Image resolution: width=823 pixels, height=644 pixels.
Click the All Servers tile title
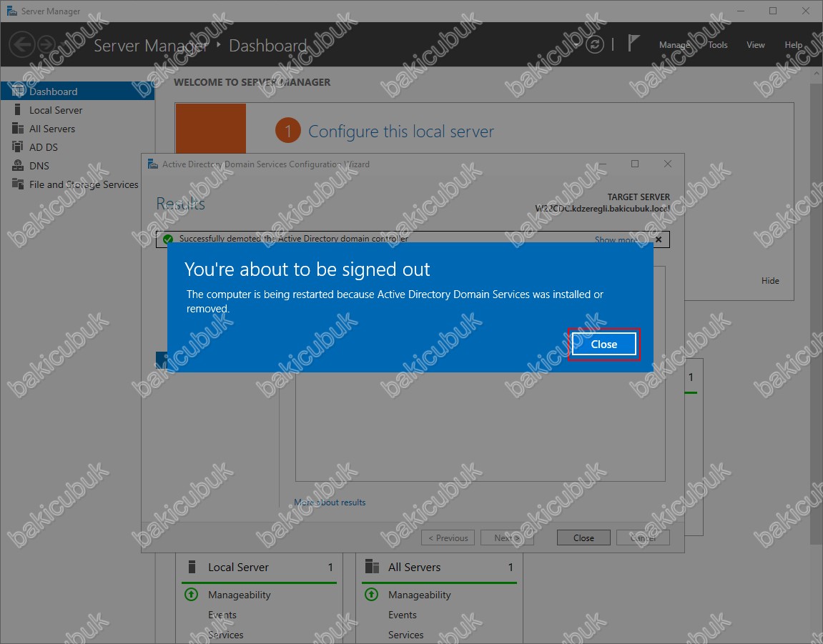(414, 568)
